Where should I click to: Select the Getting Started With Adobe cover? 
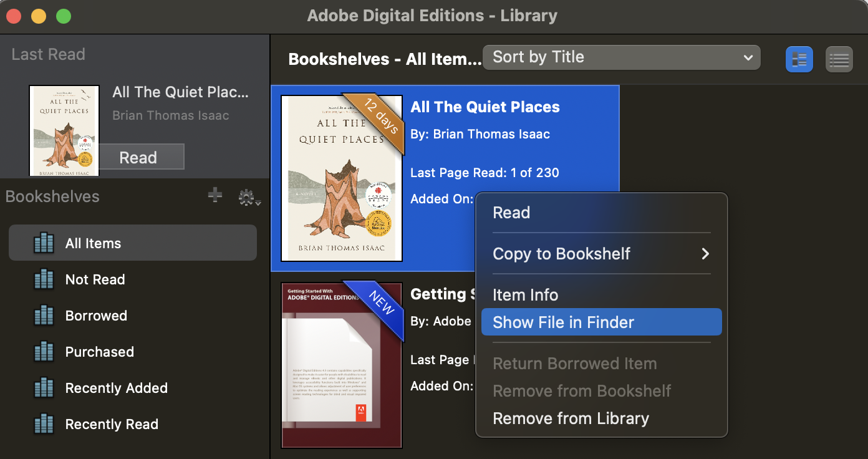pyautogui.click(x=341, y=365)
